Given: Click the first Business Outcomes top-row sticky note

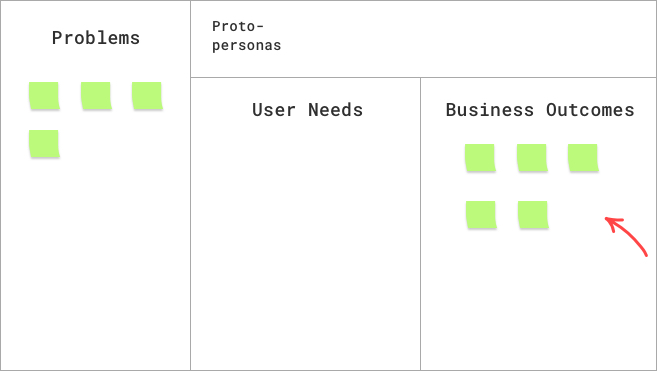Looking at the screenshot, I should tap(480, 158).
